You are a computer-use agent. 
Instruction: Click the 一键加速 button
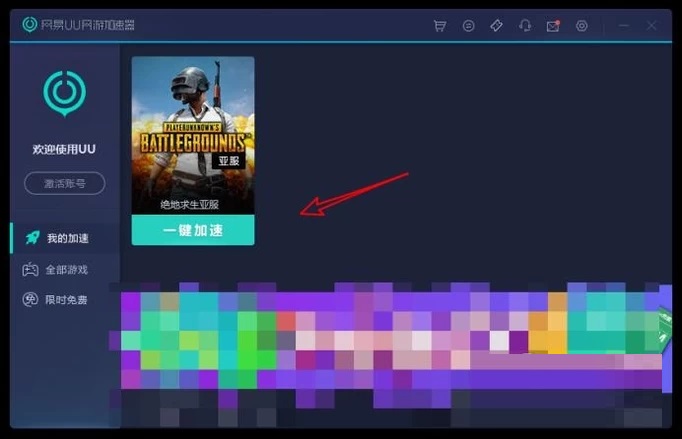(193, 230)
